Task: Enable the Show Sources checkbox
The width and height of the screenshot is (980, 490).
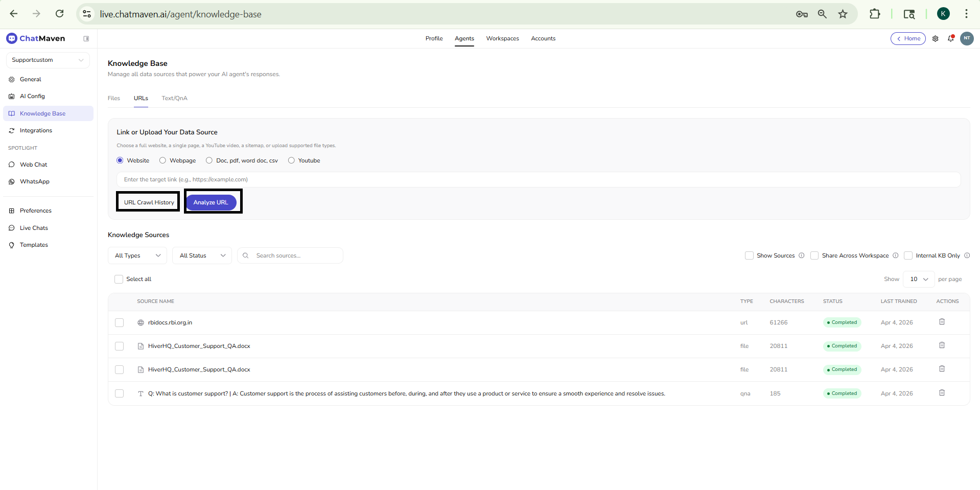Action: [x=749, y=255]
